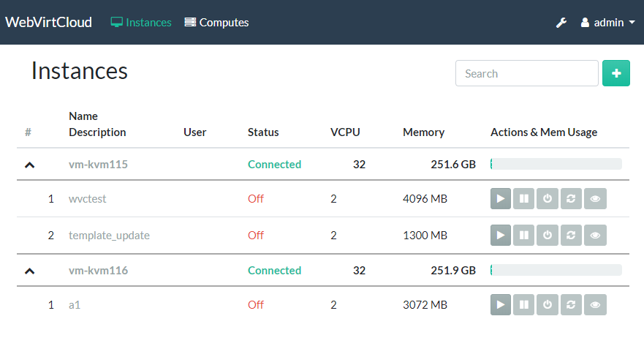
Task: Switch to the Computes tab
Action: (217, 23)
